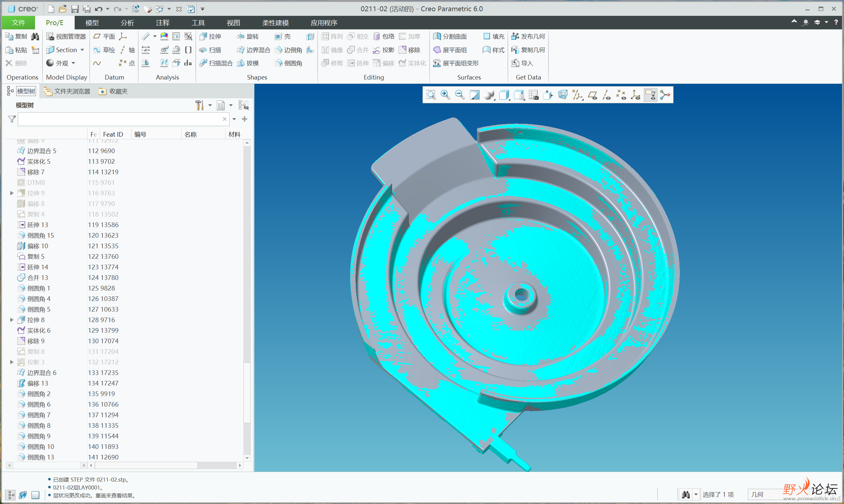Toggle datum axis display visibility

(607, 95)
